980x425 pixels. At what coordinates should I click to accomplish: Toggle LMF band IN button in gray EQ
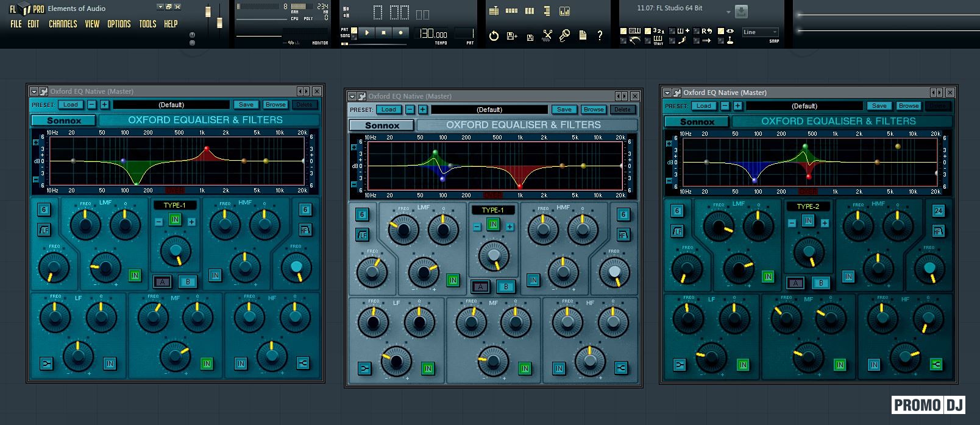click(x=452, y=280)
